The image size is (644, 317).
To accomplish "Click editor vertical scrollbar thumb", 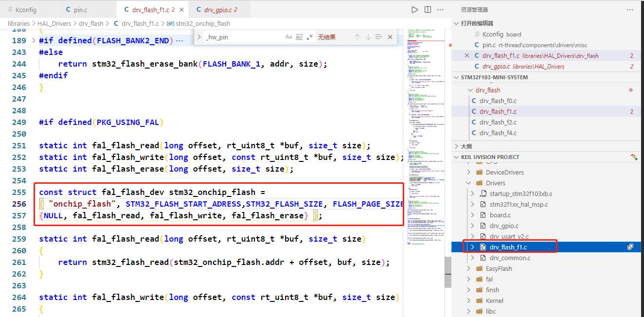I will click(x=447, y=272).
